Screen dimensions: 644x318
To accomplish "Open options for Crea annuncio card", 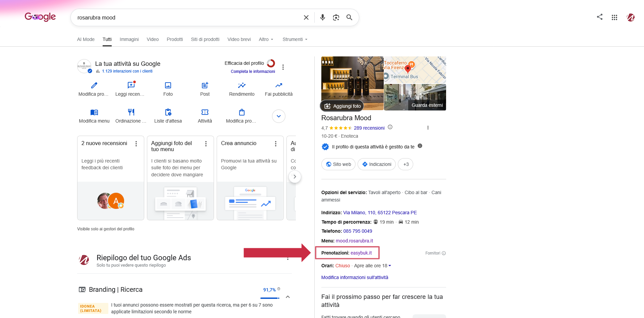I will [276, 144].
